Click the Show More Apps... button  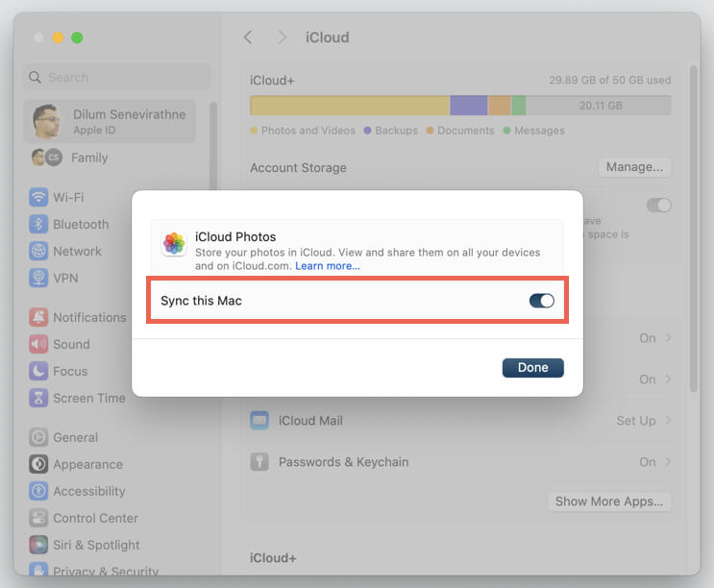point(609,502)
